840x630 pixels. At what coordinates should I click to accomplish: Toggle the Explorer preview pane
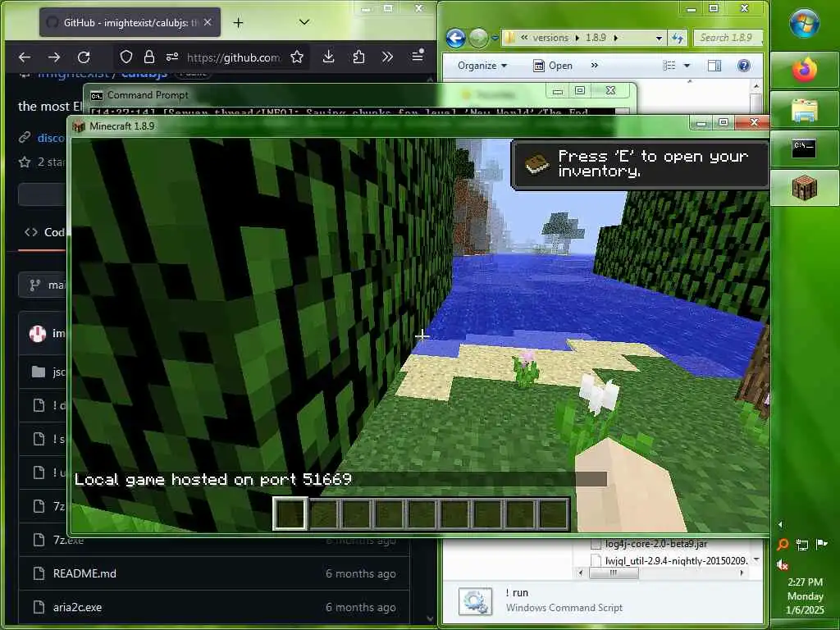pyautogui.click(x=714, y=66)
